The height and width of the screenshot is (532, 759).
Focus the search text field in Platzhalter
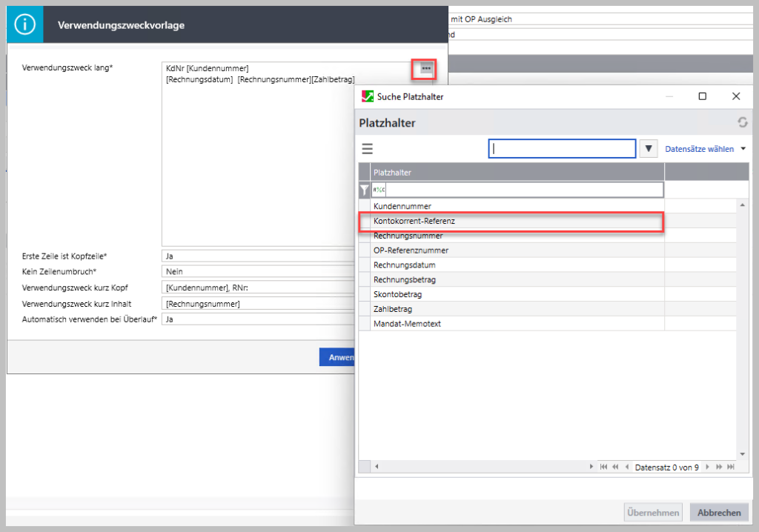tap(562, 149)
